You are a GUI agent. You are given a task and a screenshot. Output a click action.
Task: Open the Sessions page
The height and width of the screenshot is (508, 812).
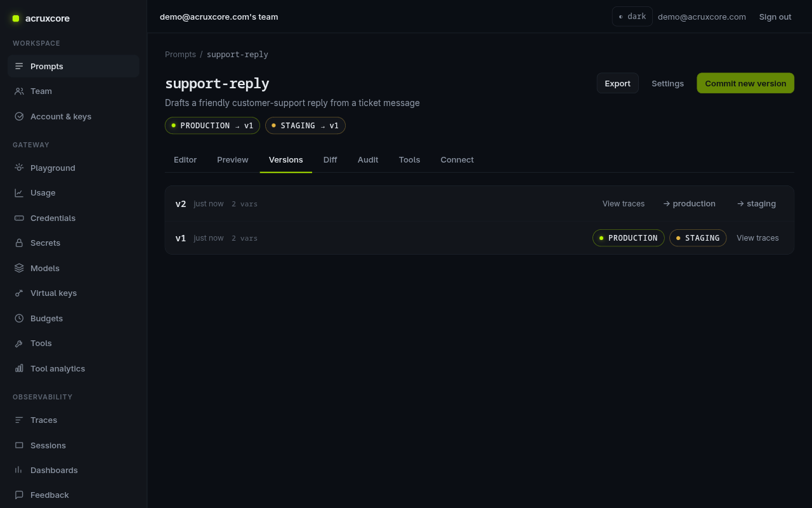point(74,445)
